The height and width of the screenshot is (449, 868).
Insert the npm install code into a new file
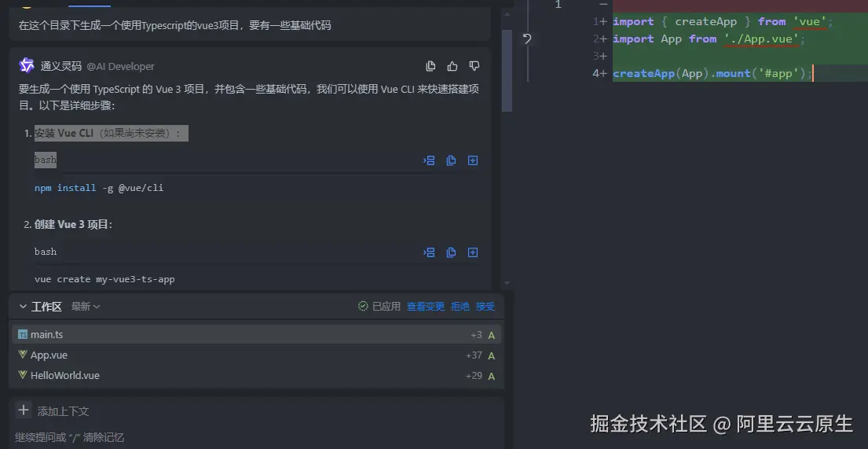coord(473,160)
